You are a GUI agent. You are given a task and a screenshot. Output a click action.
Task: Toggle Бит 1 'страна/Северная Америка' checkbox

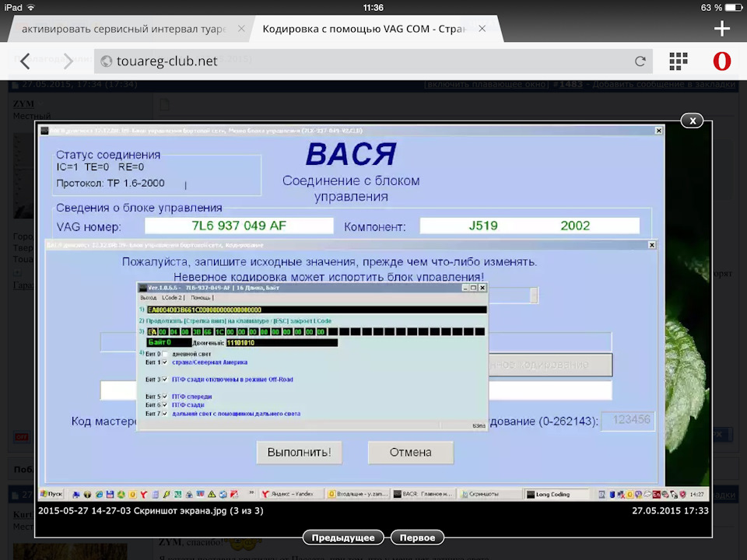point(165,362)
